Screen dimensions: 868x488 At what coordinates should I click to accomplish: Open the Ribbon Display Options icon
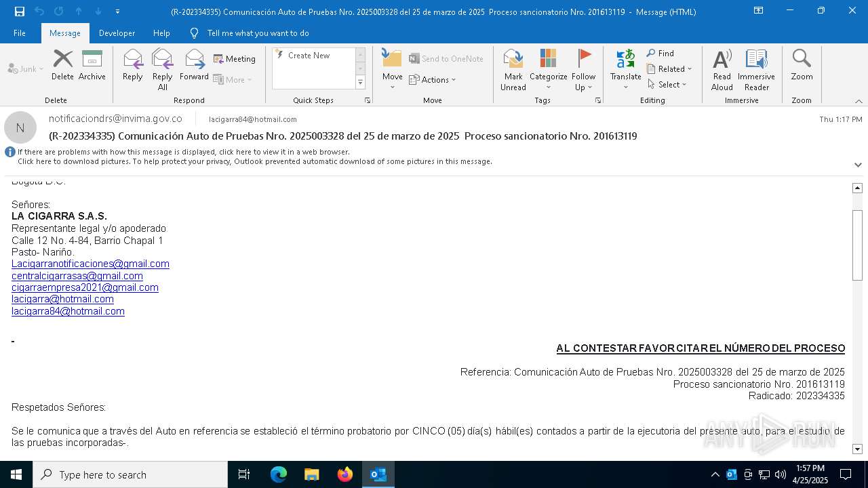pyautogui.click(x=758, y=11)
